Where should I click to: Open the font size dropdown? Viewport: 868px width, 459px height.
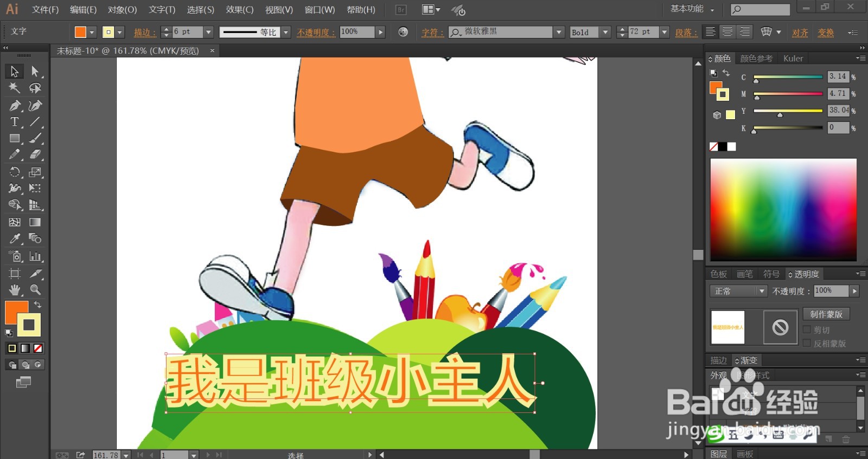[664, 32]
